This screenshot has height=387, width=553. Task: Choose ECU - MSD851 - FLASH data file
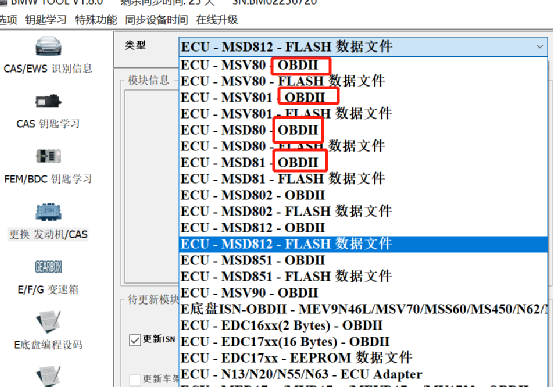coord(363,276)
